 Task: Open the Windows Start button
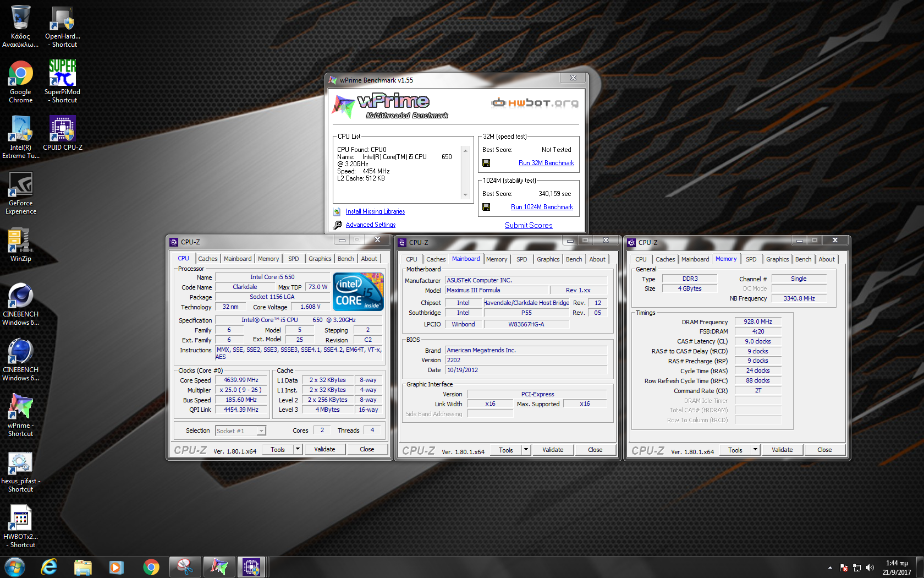14,567
